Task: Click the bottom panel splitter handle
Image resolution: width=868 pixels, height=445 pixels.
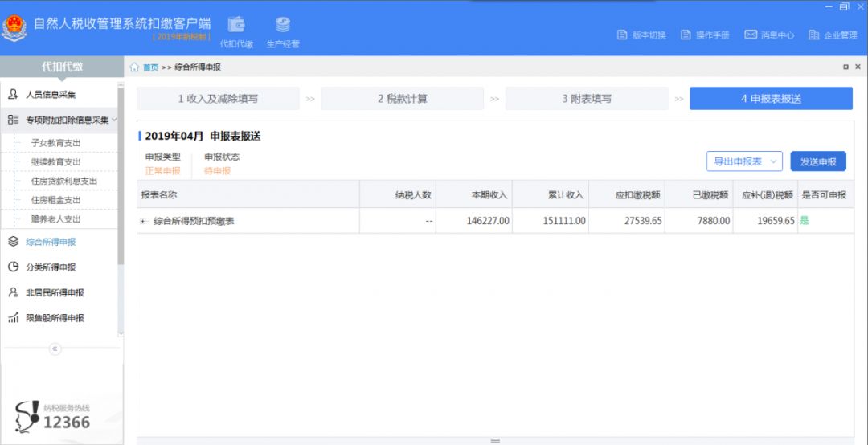Action: click(495, 441)
